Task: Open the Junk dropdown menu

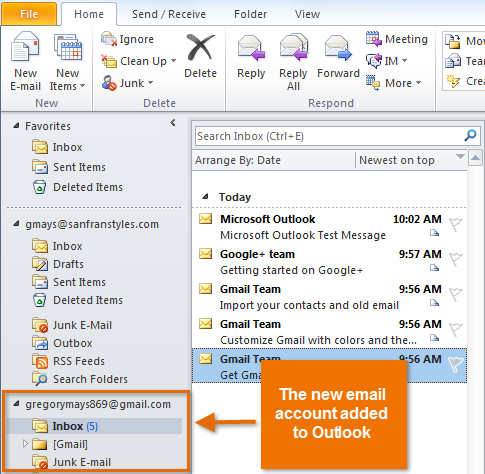Action: click(127, 83)
